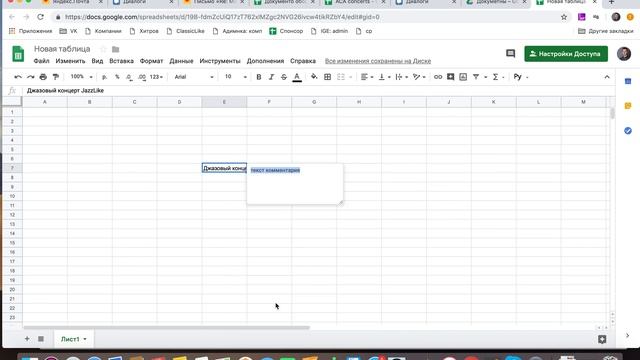Click the Redo arrow in toolbar

(x=31, y=77)
